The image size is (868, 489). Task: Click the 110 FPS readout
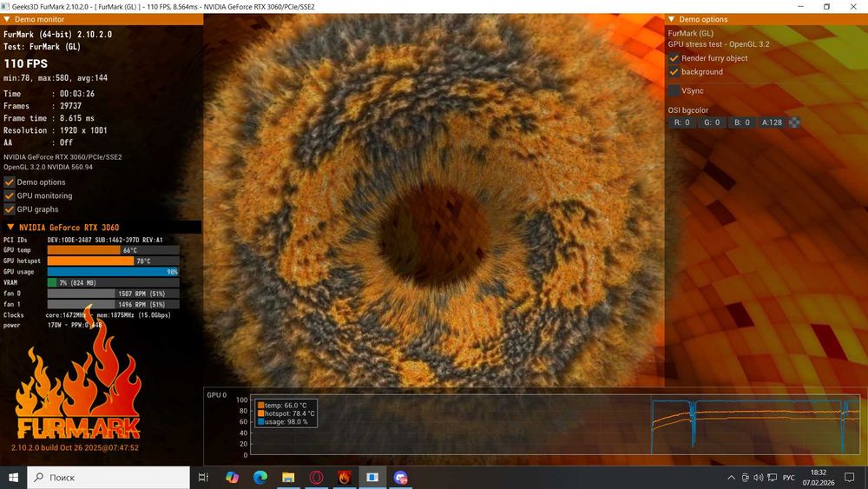click(25, 63)
